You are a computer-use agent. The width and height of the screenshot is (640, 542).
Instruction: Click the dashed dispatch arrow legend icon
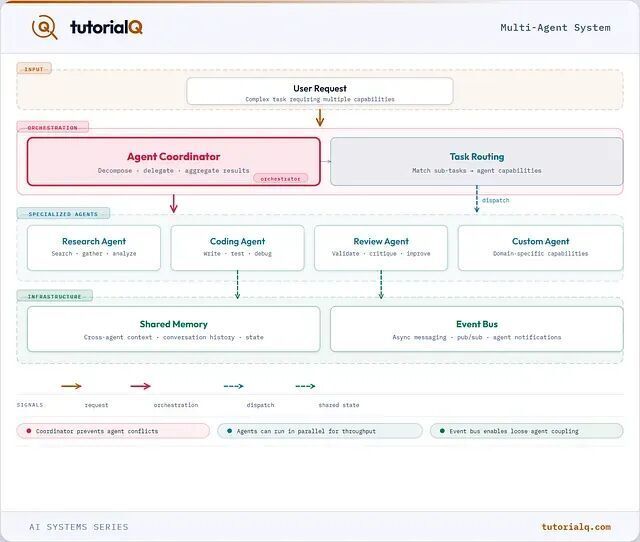pyautogui.click(x=233, y=386)
